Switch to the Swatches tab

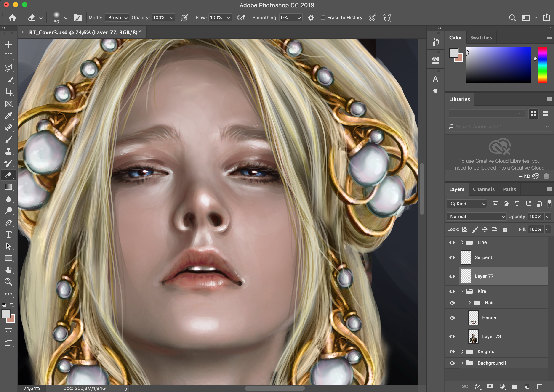[x=481, y=38]
